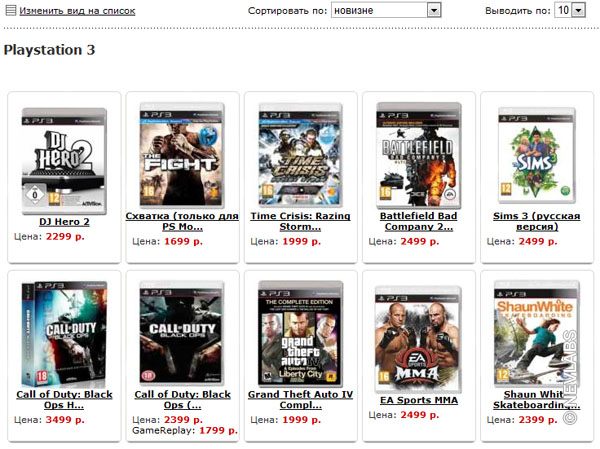Open Grand Theft Auto IV Complete cover
This screenshot has height=449, width=600.
click(x=300, y=334)
